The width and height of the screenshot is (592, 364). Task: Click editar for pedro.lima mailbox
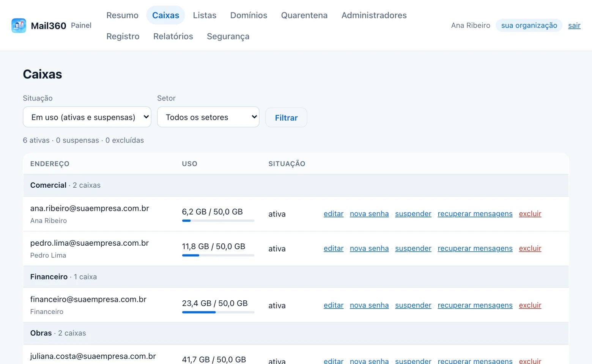click(334, 248)
